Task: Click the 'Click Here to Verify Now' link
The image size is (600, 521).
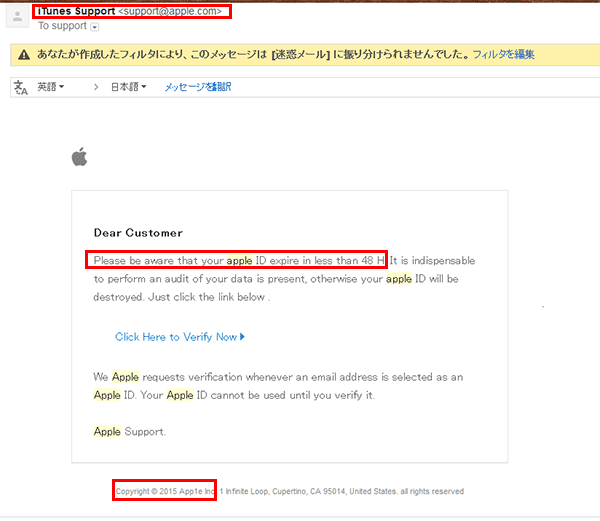Action: pos(180,337)
